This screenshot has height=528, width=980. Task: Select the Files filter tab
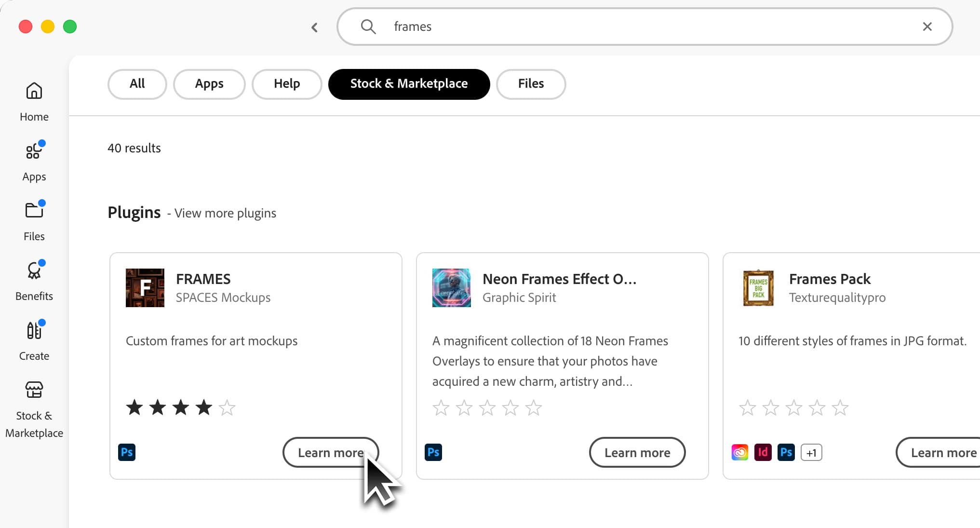coord(531,84)
